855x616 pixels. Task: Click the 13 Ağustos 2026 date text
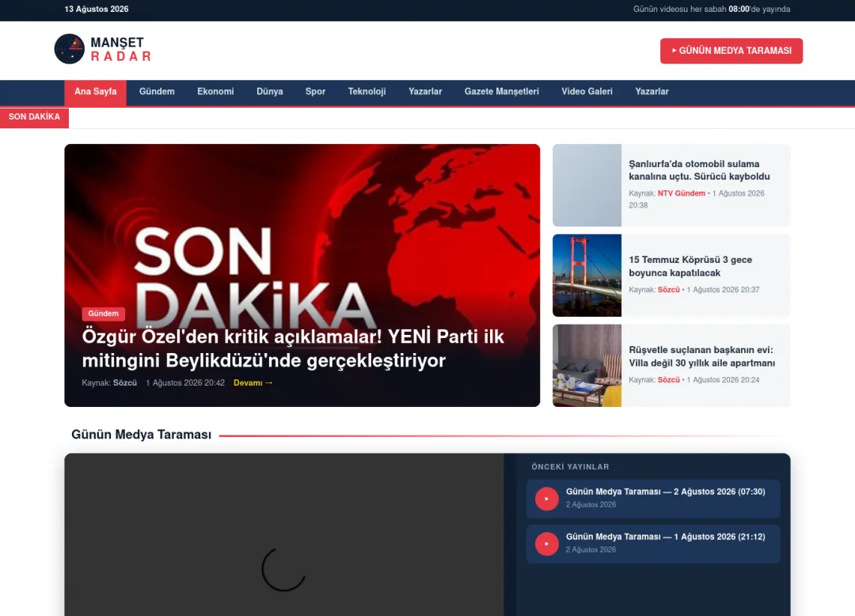[97, 10]
